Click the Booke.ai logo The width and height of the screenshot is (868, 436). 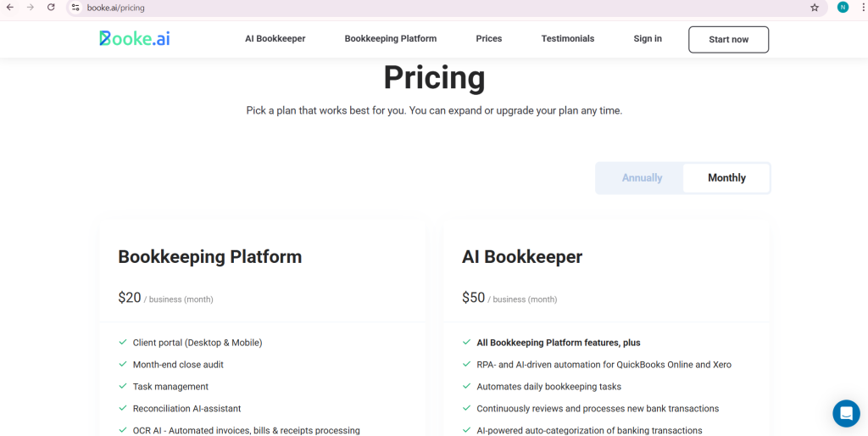pos(134,38)
